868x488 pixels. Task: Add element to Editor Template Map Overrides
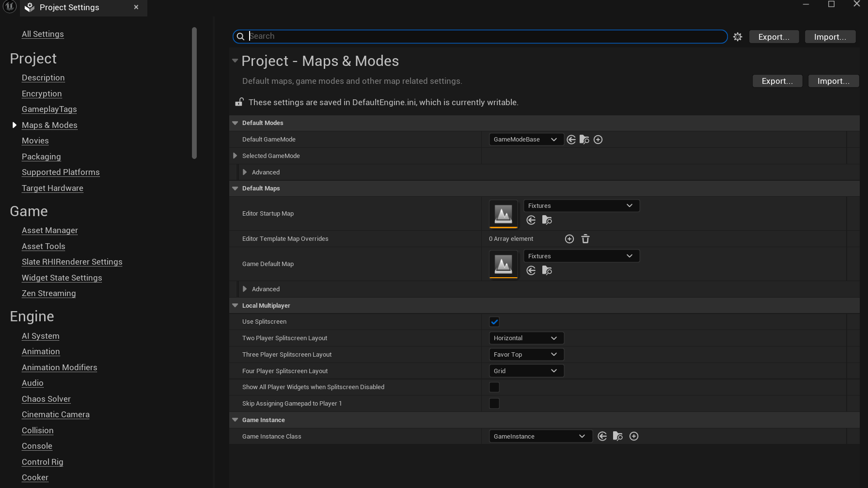point(569,239)
